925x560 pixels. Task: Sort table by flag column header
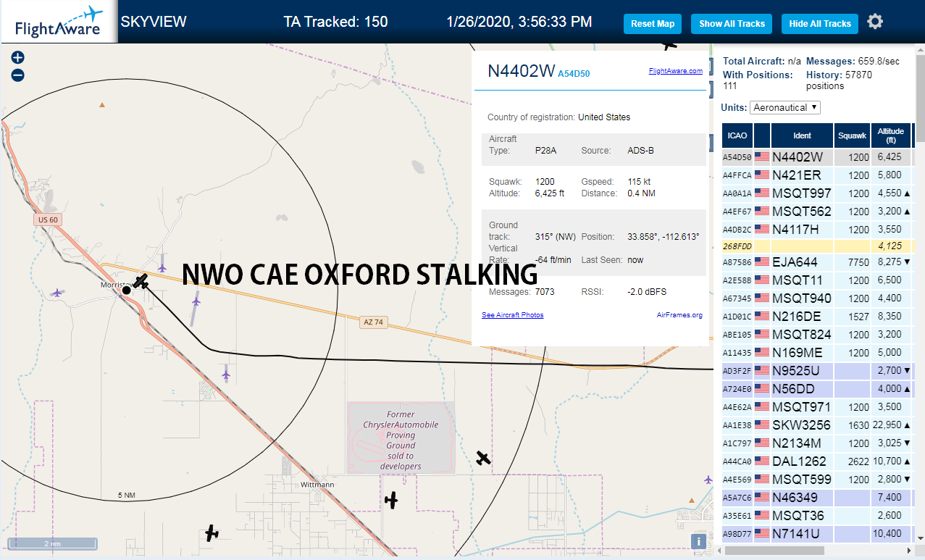[762, 135]
